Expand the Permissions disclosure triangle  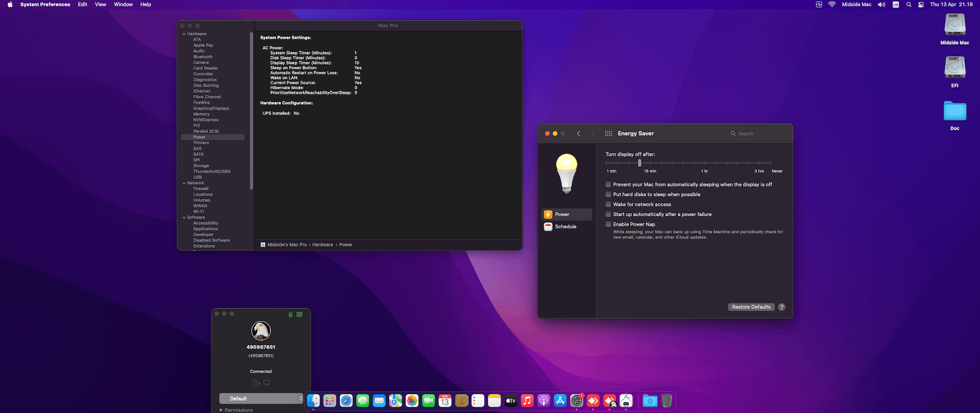[x=221, y=410]
